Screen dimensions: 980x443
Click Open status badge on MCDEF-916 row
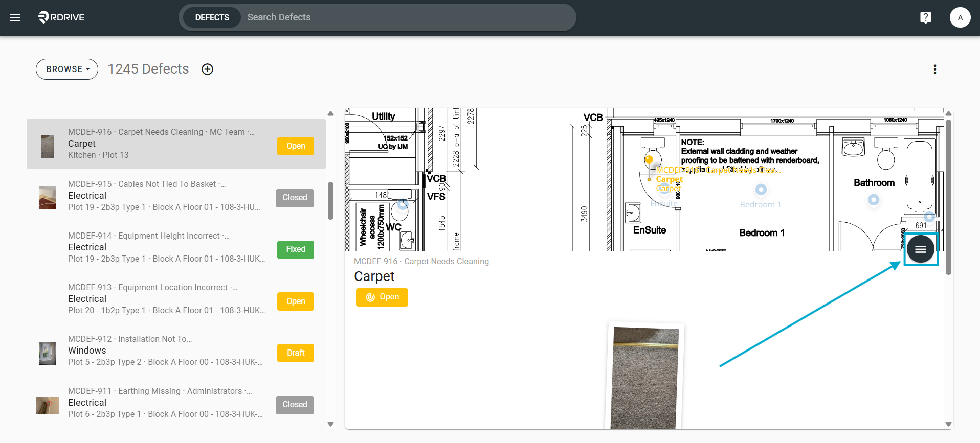click(x=296, y=146)
